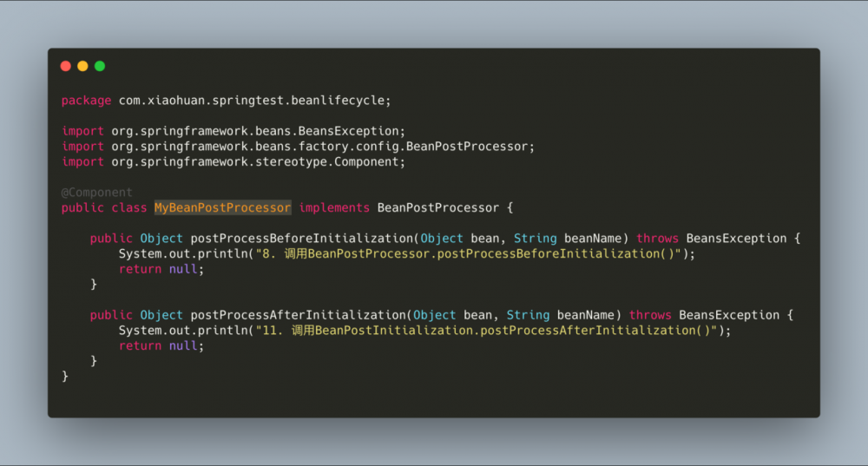Click the final closing brace of the class
This screenshot has height=466, width=868.
pyautogui.click(x=65, y=376)
